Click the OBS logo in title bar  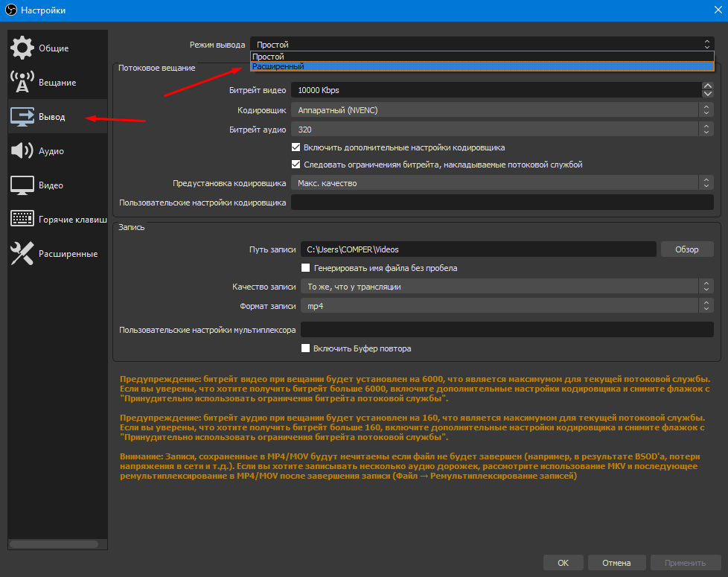[10, 10]
